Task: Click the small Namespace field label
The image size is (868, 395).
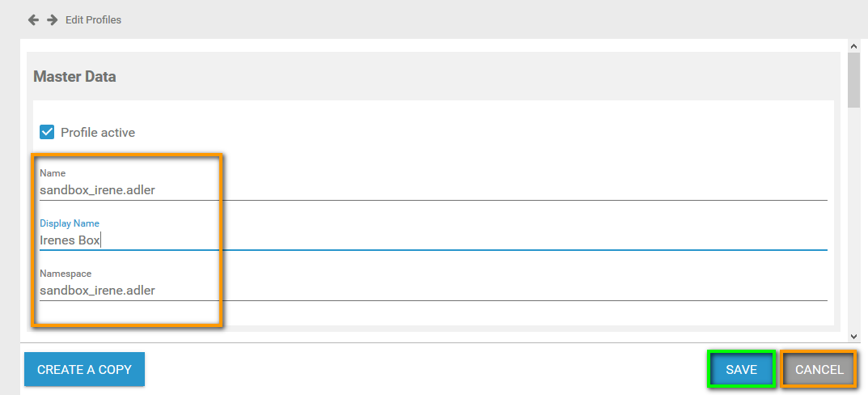Action: (x=66, y=274)
